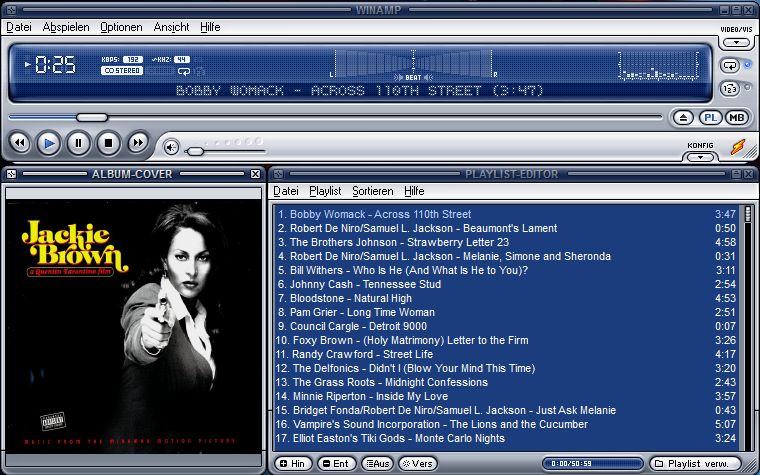Click the orange Winamp lightning bolt icon
Screen dimensions: 760x475
pos(738,147)
